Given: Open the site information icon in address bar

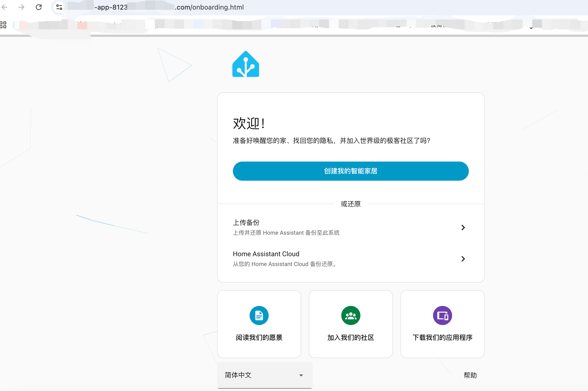Looking at the screenshot, I should [59, 7].
